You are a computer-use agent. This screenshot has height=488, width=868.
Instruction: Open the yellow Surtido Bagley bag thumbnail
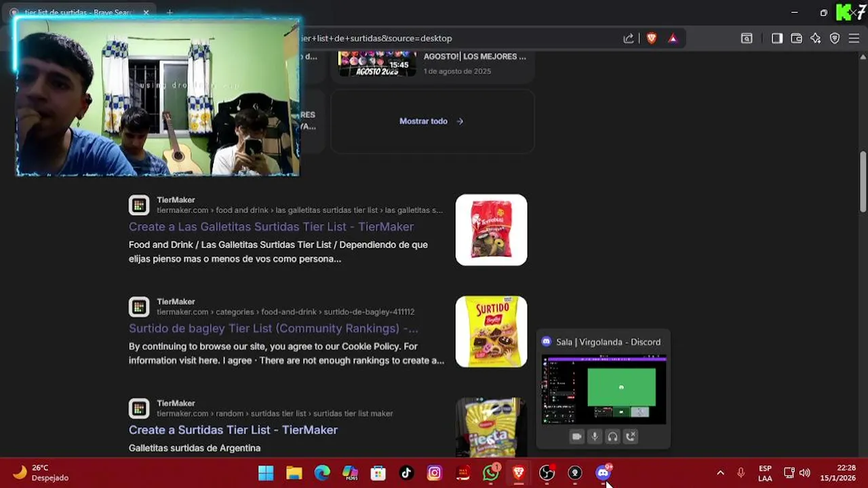tap(491, 331)
